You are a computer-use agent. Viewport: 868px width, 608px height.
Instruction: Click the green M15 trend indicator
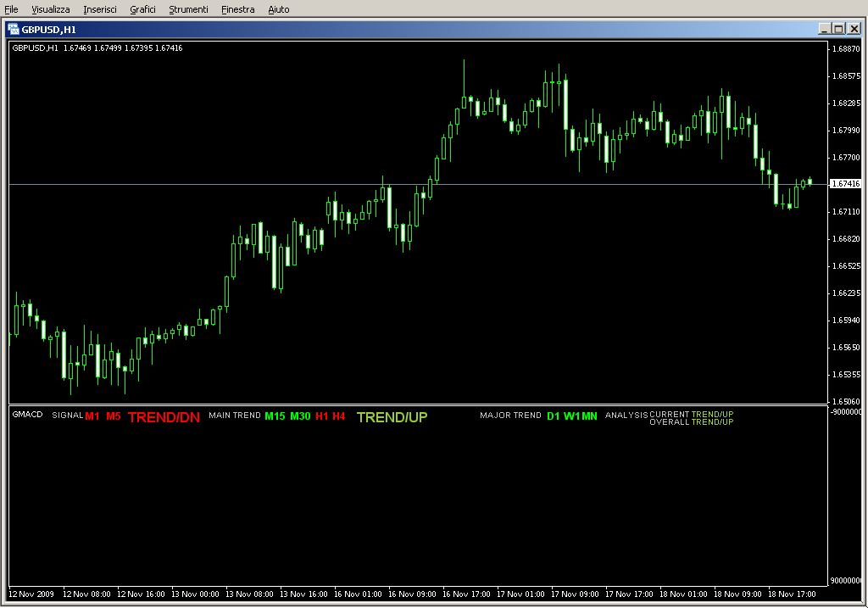[275, 416]
